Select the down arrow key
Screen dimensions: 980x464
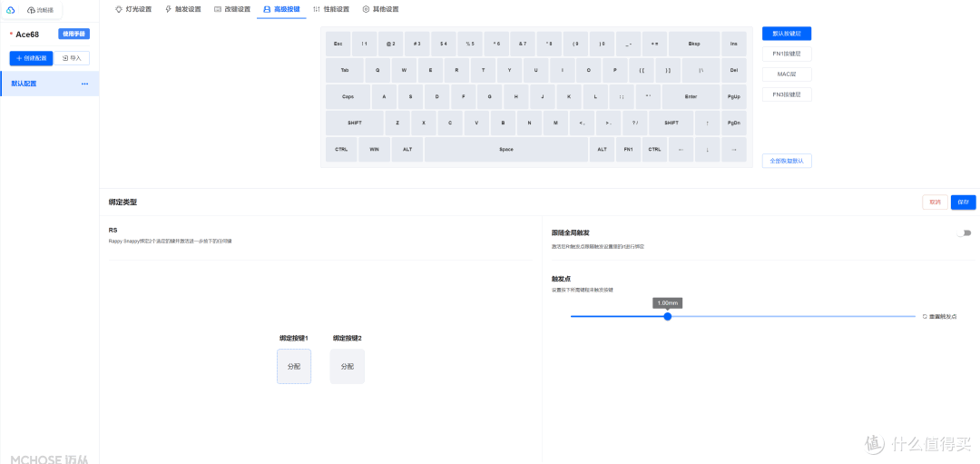708,150
